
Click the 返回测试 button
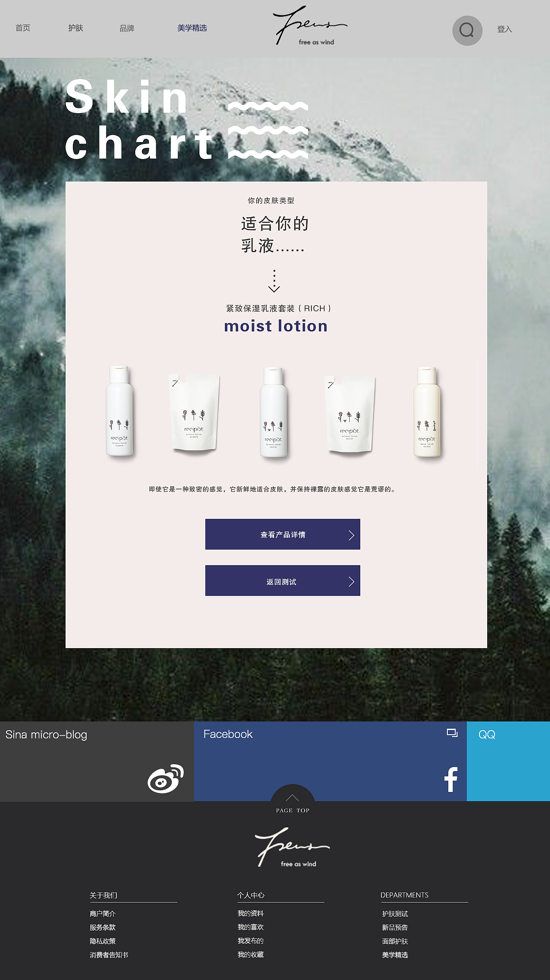point(283,581)
